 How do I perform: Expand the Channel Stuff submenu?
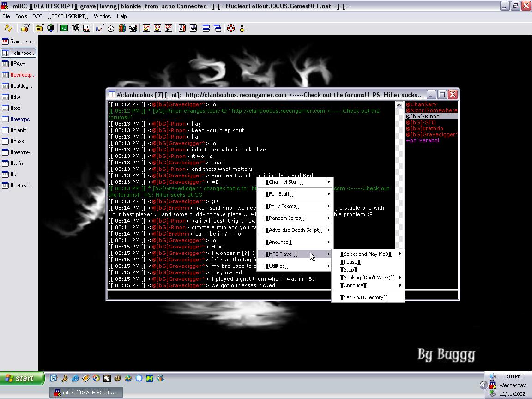[x=295, y=182]
